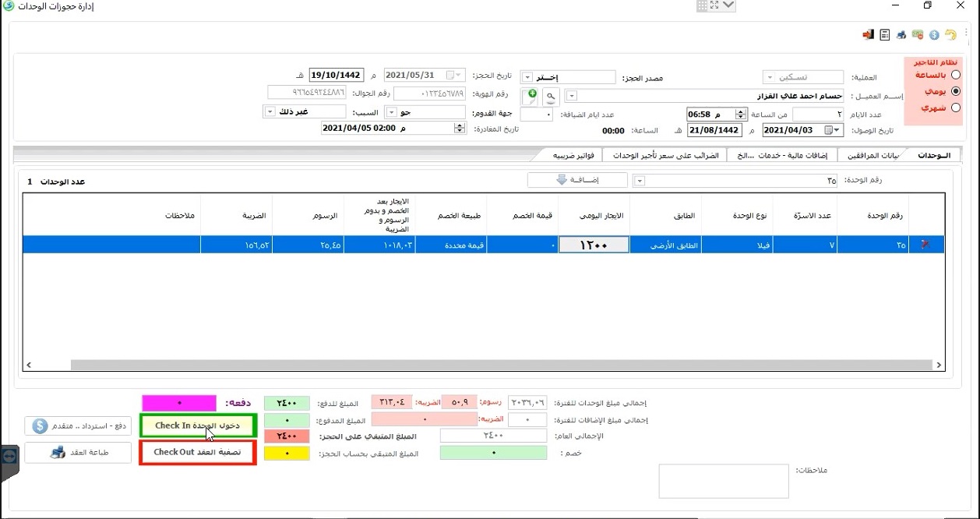Click the blue dollar coin toolbar icon

pyautogui.click(x=934, y=35)
